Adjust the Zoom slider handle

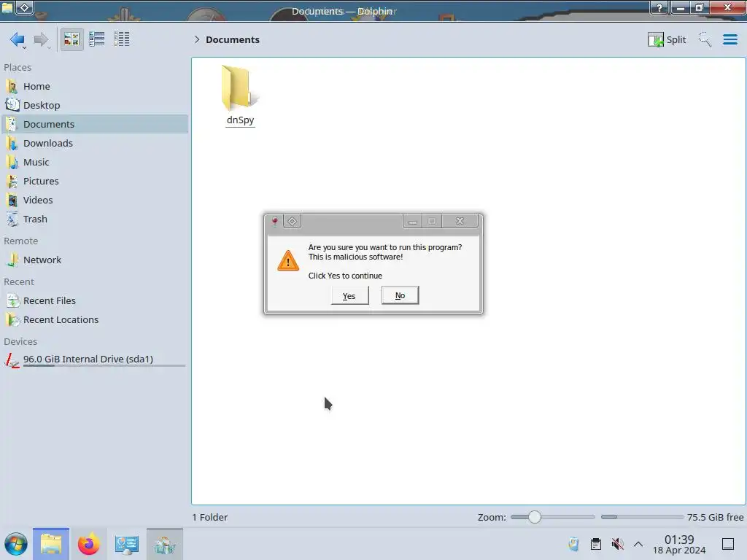[535, 517]
